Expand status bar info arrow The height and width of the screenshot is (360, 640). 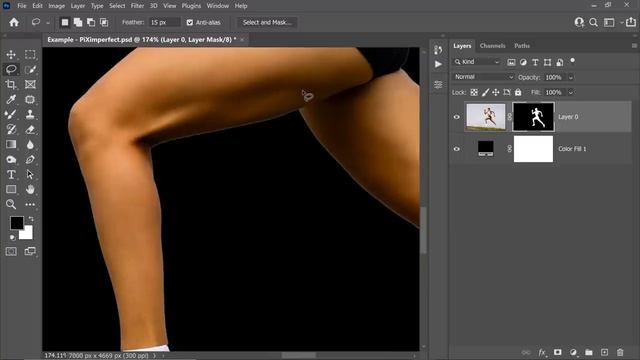[155, 356]
